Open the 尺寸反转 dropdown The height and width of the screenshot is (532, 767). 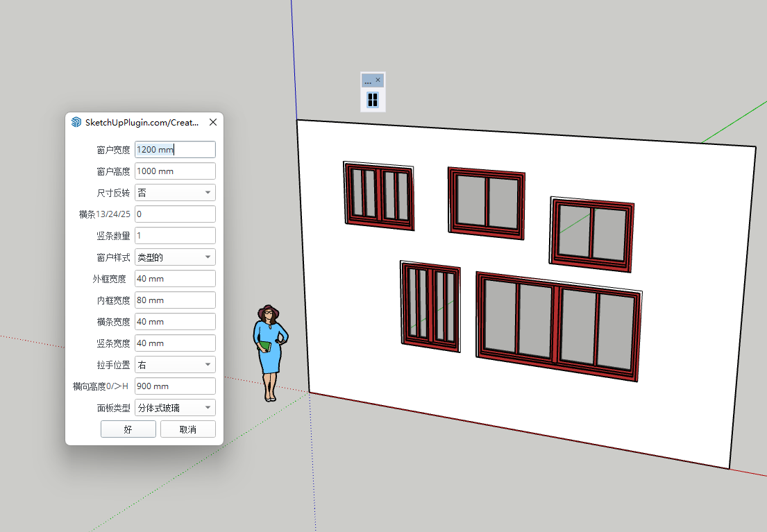[x=175, y=192]
